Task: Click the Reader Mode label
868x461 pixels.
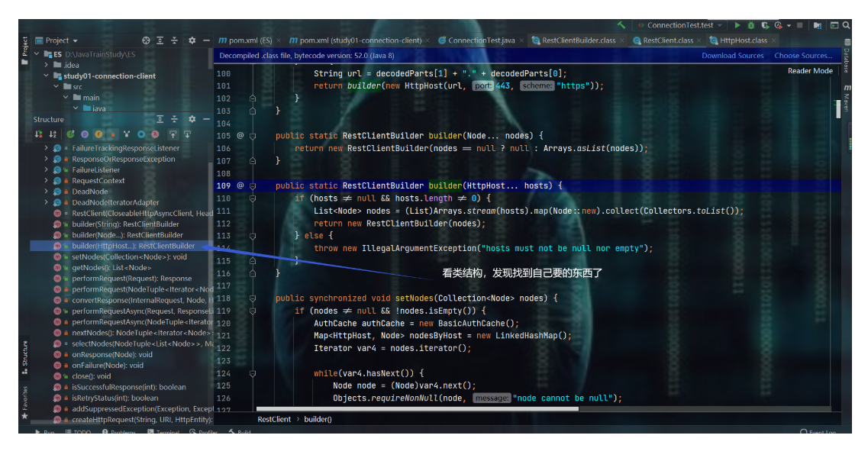Action: (810, 71)
